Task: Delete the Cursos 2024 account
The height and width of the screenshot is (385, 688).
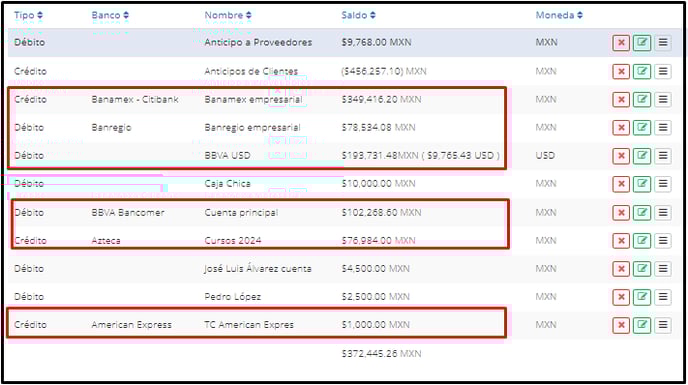Action: (621, 241)
